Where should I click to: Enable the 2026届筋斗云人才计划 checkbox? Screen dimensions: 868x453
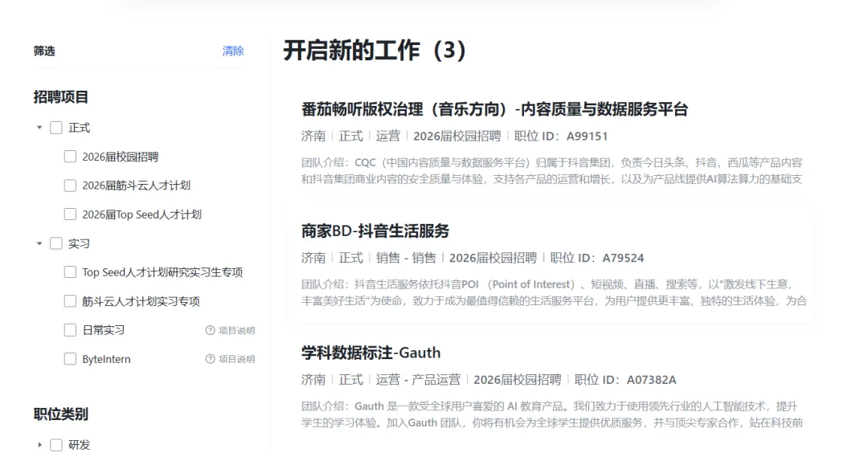tap(70, 186)
